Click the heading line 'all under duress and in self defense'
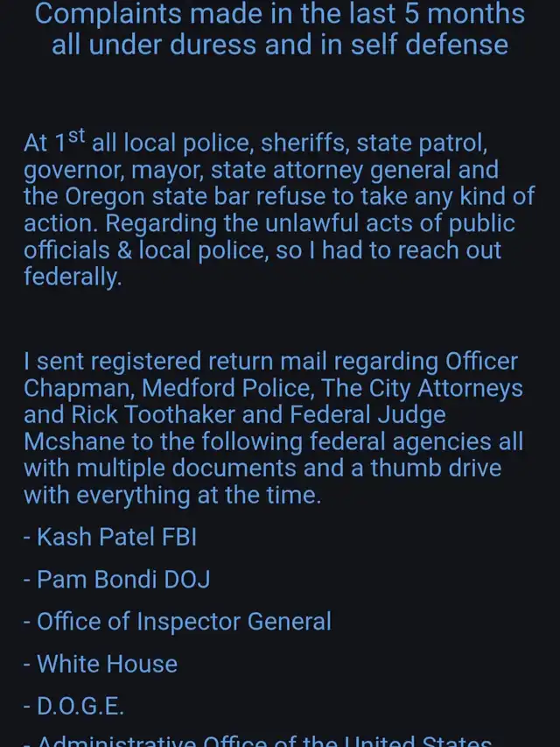This screenshot has height=747, width=560. [x=280, y=45]
